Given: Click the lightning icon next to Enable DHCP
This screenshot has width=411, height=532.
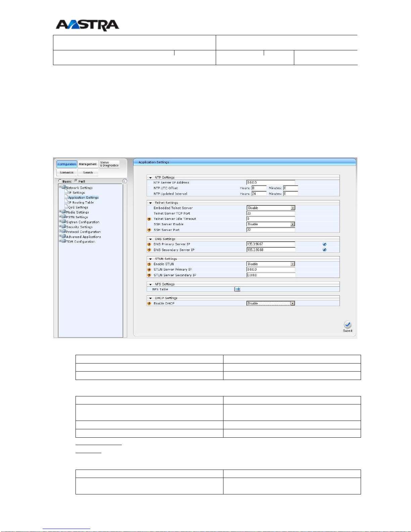Looking at the screenshot, I should point(149,303).
